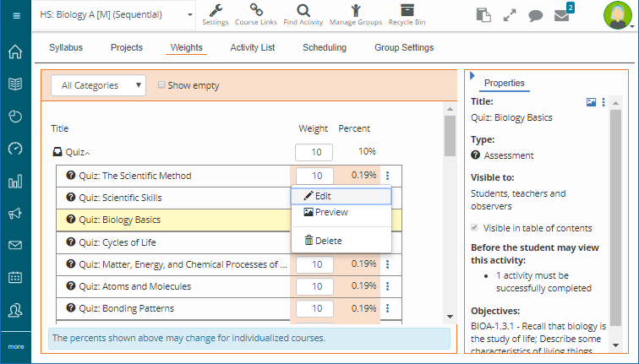Open the Settings wrench tool
This screenshot has width=639, height=364.
[x=216, y=14]
